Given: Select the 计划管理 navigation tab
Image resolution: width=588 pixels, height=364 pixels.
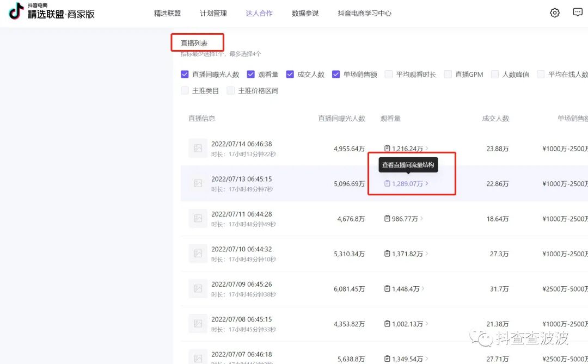Looking at the screenshot, I should pos(213,13).
